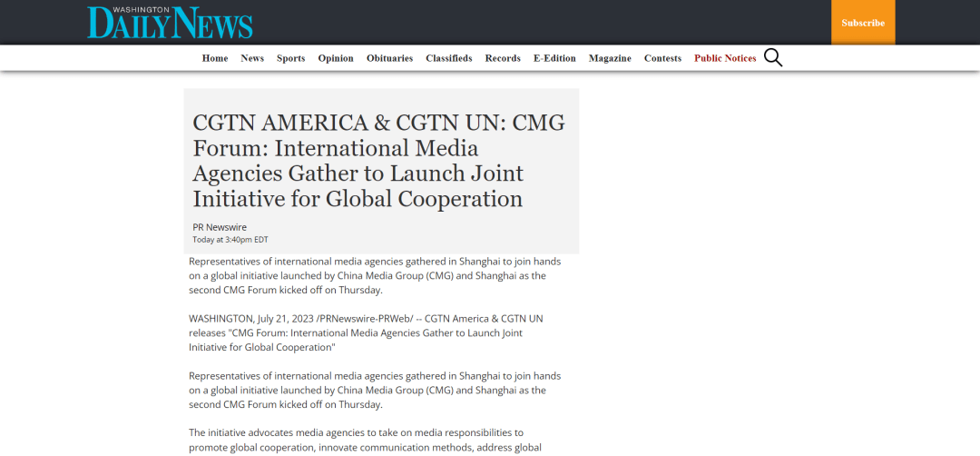This screenshot has height=456, width=980.
Task: Click the PR Newswire byline
Action: (x=220, y=227)
